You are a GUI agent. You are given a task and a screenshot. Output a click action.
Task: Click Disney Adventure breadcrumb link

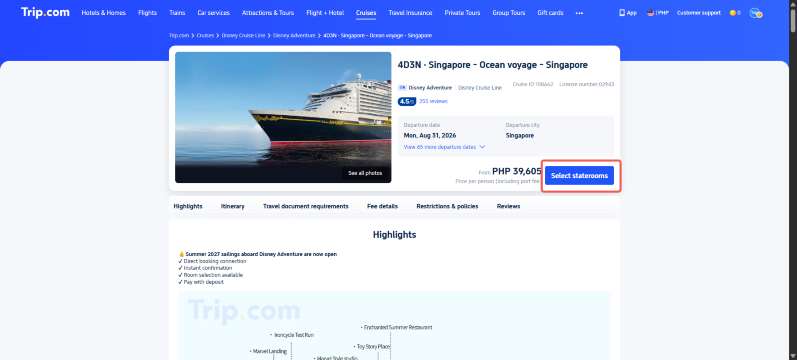click(294, 36)
